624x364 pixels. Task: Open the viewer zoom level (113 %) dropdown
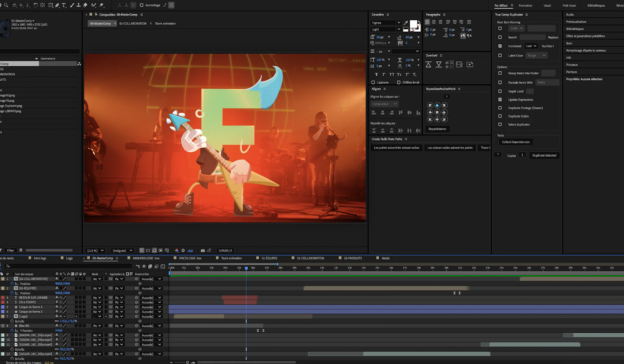(x=95, y=251)
